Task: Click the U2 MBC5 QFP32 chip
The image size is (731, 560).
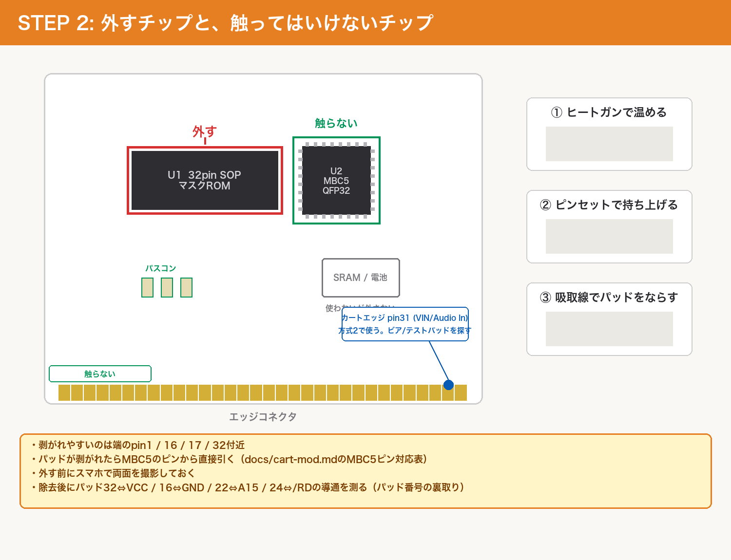Action: click(336, 180)
